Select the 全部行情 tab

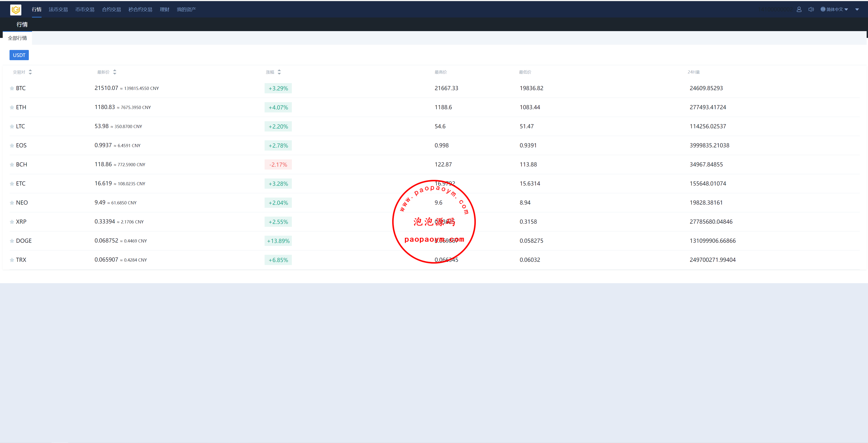(x=17, y=38)
